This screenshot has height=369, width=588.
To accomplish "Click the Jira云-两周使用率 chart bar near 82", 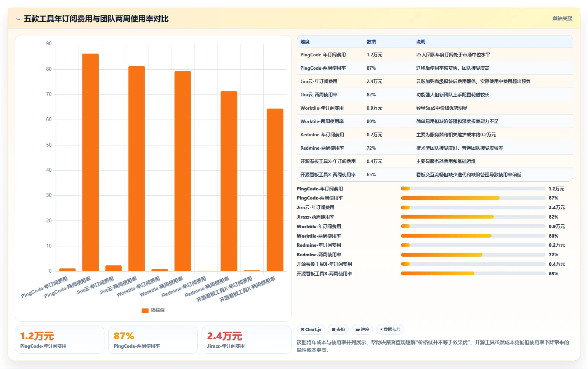I will (x=136, y=169).
